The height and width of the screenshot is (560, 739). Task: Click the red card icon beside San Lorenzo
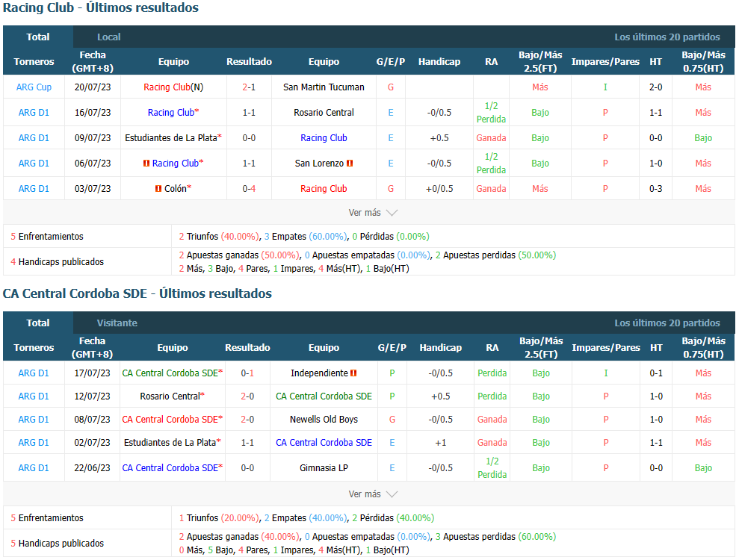coord(350,164)
